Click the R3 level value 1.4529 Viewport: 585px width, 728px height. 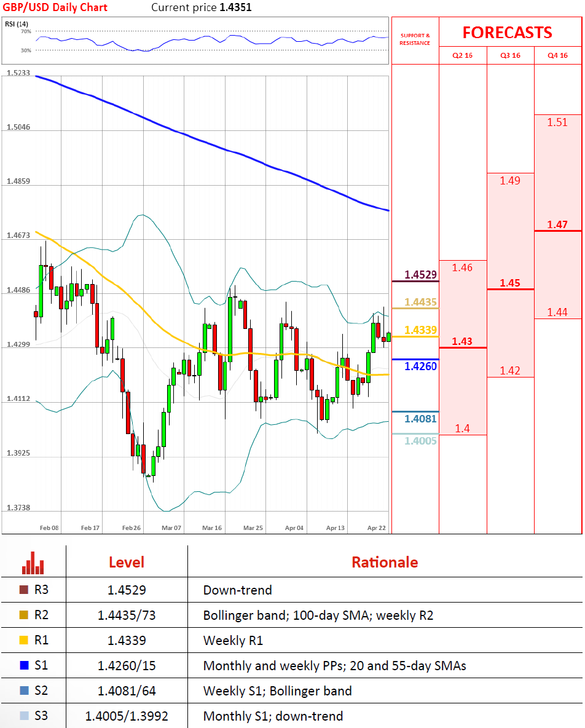coord(127,590)
